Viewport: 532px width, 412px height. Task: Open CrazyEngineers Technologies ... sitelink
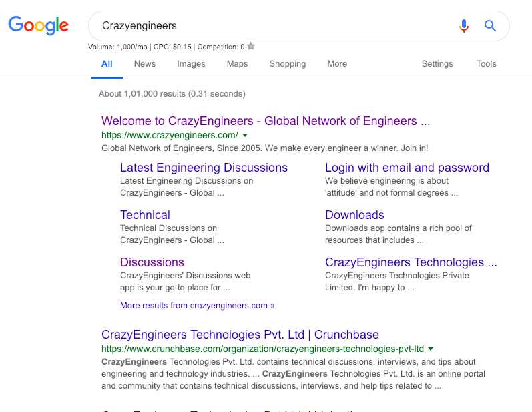pos(411,262)
